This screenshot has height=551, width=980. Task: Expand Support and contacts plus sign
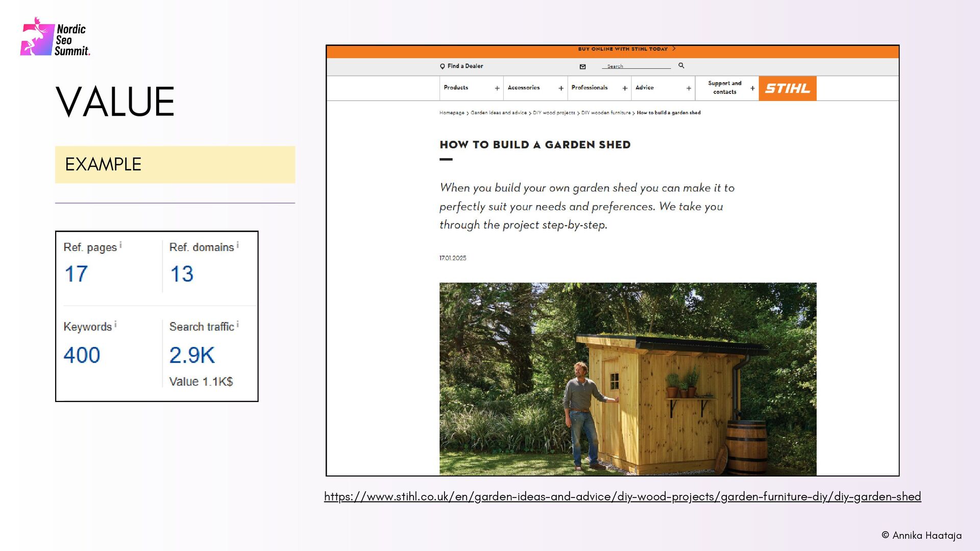[752, 88]
